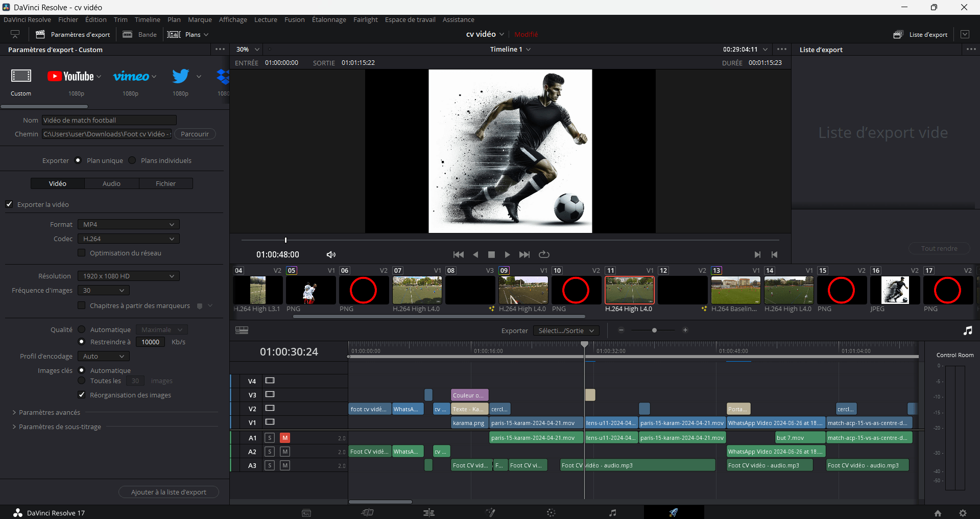Open the Fairlight audio page
The width and height of the screenshot is (980, 519).
[x=612, y=512]
